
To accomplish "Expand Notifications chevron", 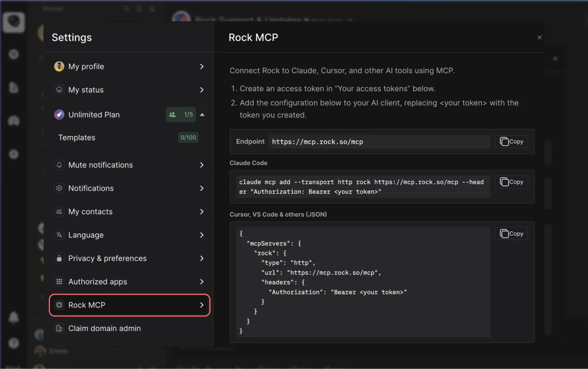I will click(x=202, y=188).
